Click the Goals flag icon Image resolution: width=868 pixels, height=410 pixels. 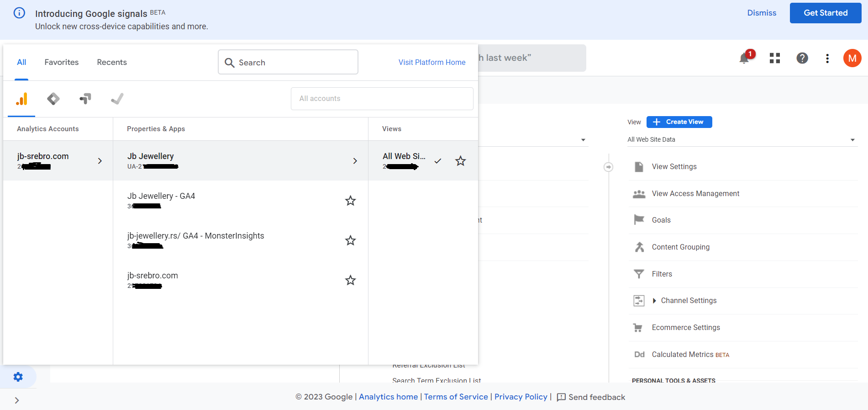pos(639,220)
